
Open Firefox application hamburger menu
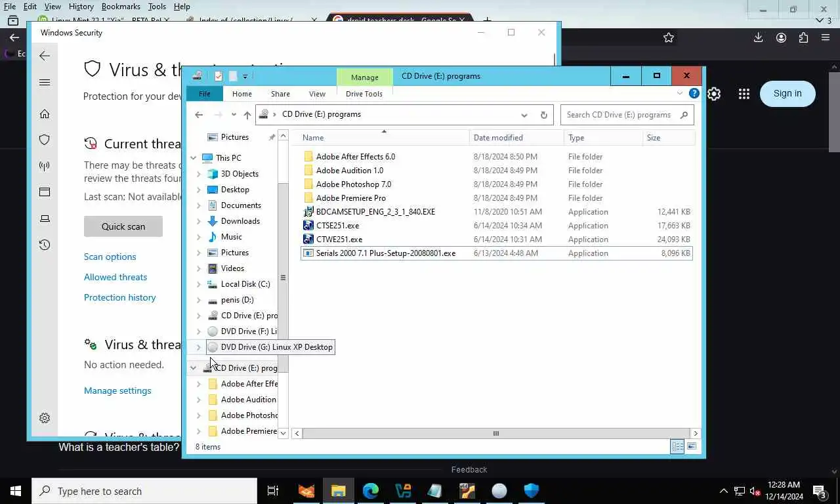tap(826, 37)
